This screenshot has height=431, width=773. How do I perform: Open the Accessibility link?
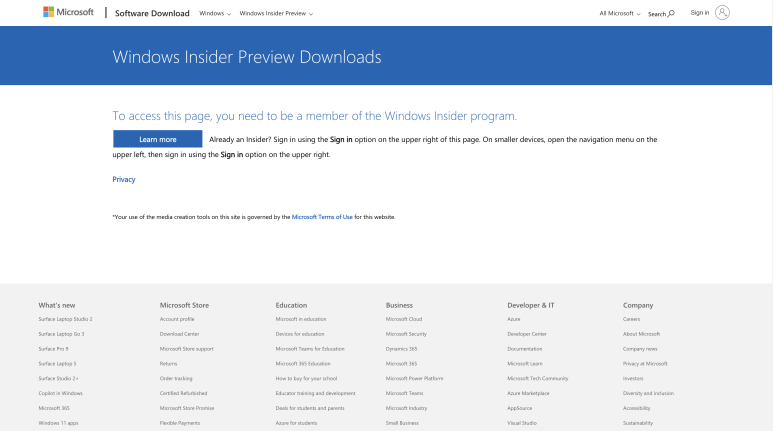pos(637,408)
